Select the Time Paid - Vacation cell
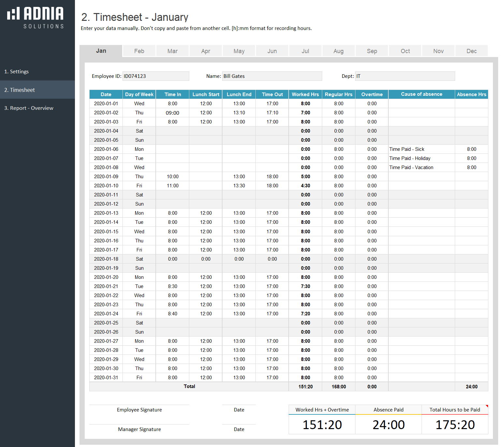Screen dimensions: 504x447 [422, 167]
